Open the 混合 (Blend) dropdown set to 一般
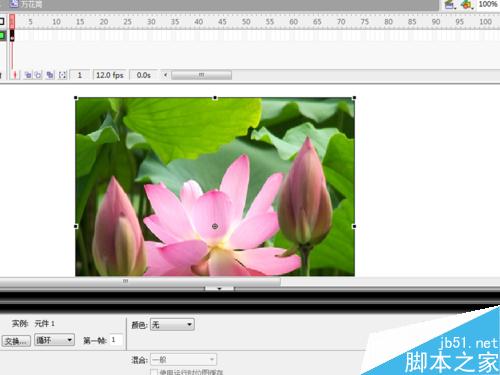Image resolution: width=500 pixels, height=375 pixels. 183,360
